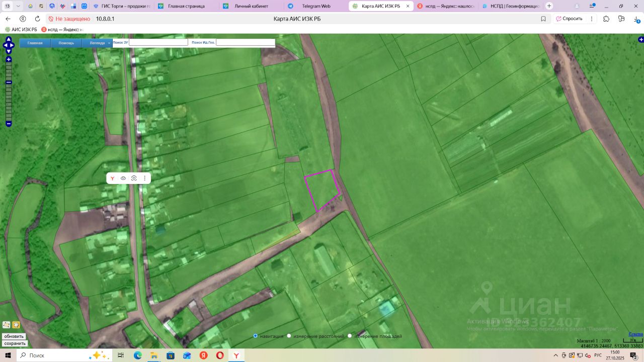Image resolution: width=644 pixels, height=362 pixels.
Task: Click the 'сохранить' button
Action: 15,343
